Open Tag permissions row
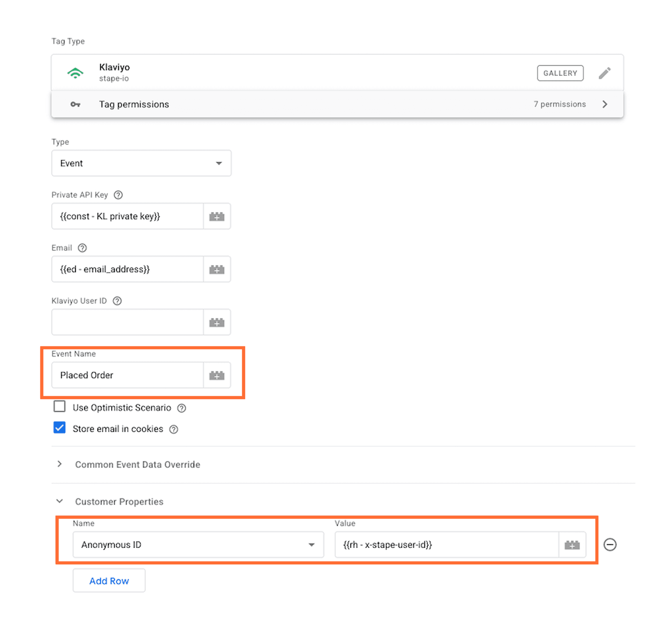 point(337,104)
